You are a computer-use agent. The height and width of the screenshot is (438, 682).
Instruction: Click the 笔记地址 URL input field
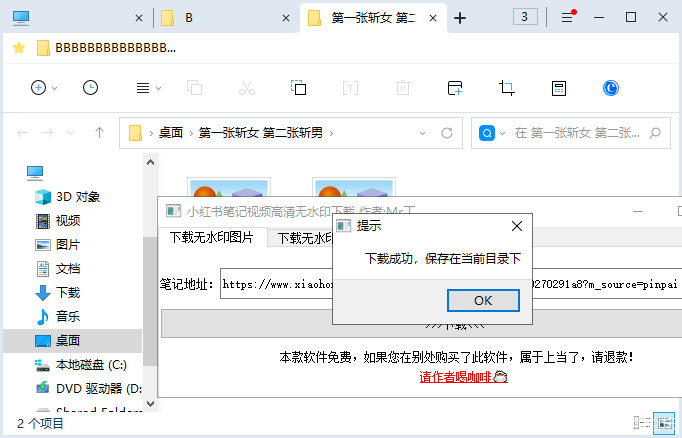275,284
